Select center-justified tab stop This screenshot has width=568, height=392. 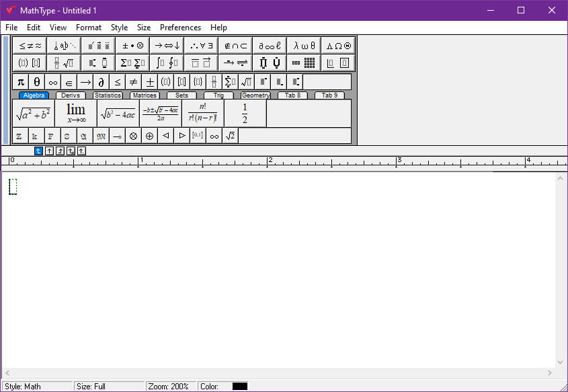click(x=49, y=151)
